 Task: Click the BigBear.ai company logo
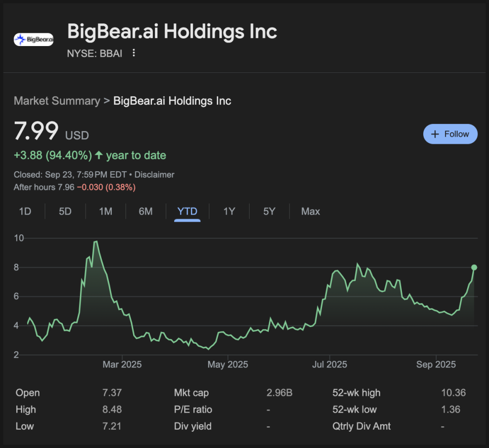(x=34, y=39)
